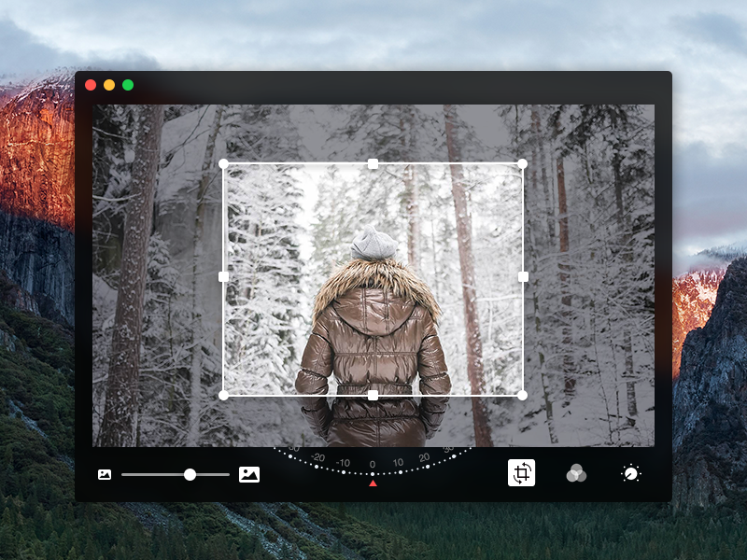Choose 20 on the rotation dial
The width and height of the screenshot is (747, 560).
(x=424, y=457)
